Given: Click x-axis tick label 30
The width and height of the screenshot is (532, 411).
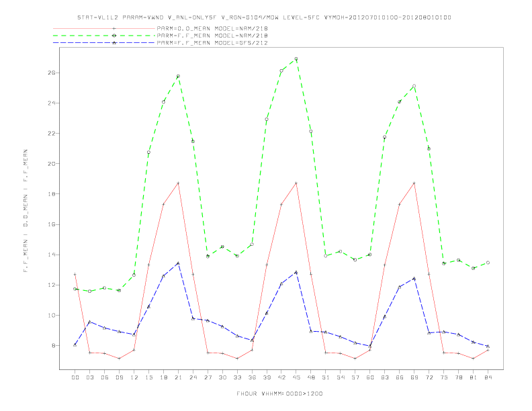Looking at the screenshot, I should pos(222,377).
